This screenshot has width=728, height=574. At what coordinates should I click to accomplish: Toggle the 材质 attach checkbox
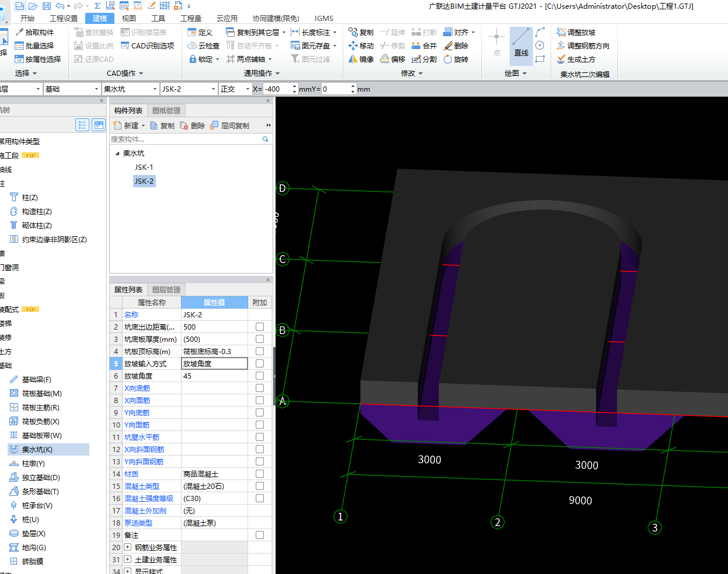pos(260,474)
